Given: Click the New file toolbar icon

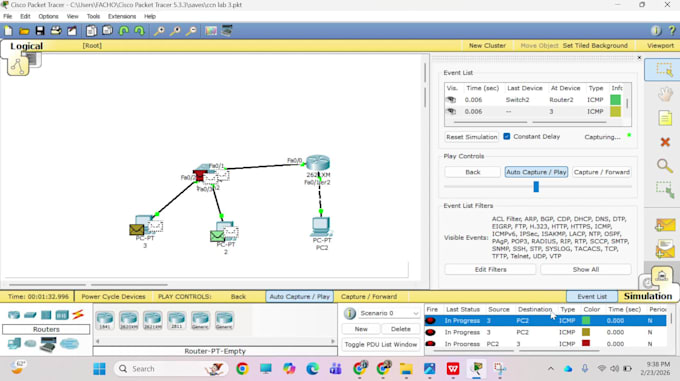Looking at the screenshot, I should point(8,31).
